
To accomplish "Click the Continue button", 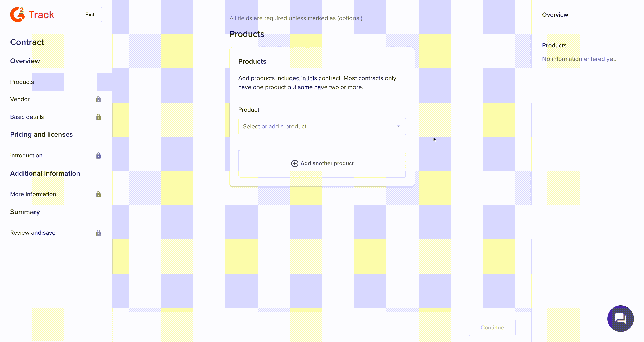I will (492, 327).
